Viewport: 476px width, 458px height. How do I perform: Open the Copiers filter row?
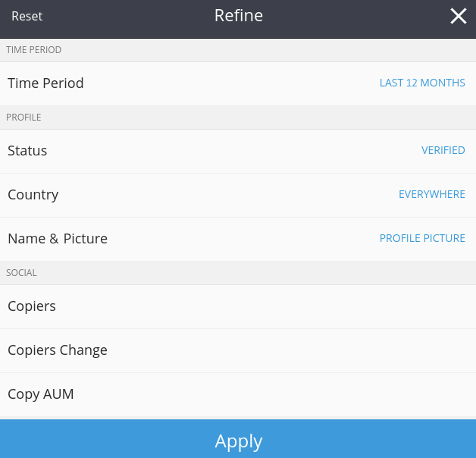[238, 306]
